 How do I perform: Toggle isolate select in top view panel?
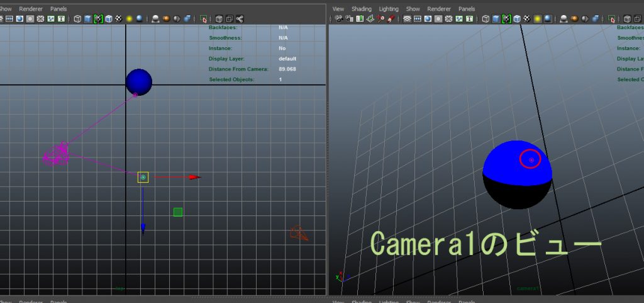click(204, 19)
